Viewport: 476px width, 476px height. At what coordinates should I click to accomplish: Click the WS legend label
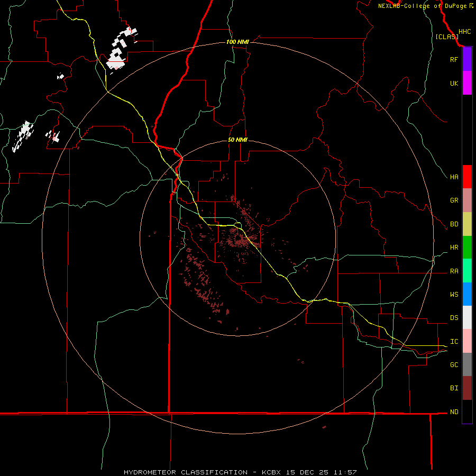pos(454,294)
